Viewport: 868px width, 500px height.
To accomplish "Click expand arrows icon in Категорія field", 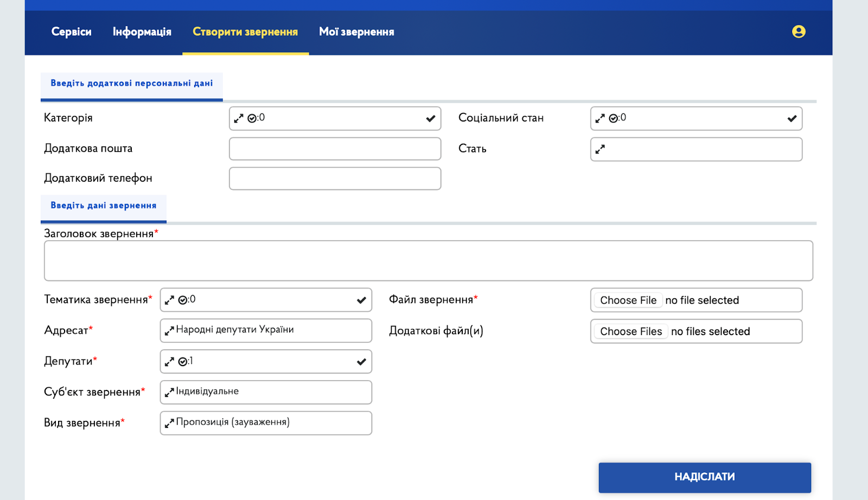I will [x=239, y=118].
